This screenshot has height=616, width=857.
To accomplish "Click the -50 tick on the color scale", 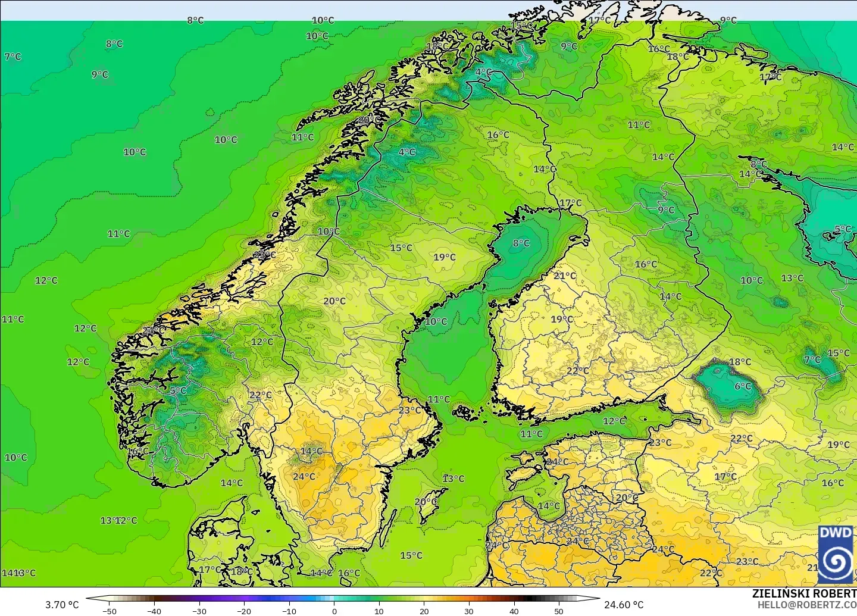I will (110, 611).
